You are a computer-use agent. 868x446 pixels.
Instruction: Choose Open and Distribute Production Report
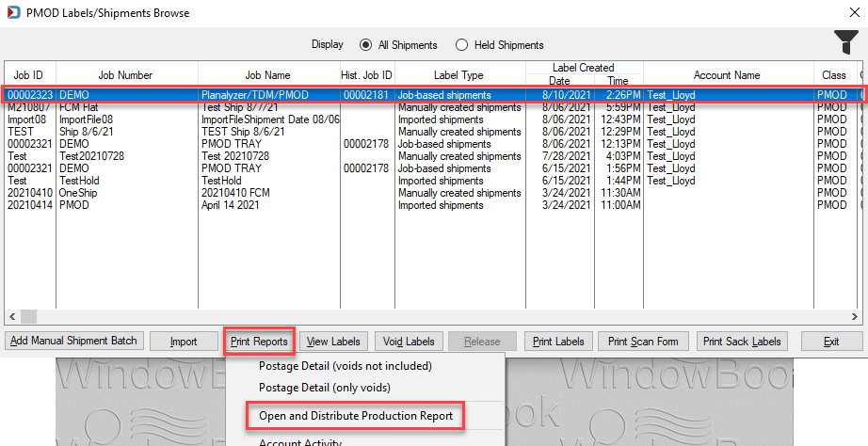point(356,416)
